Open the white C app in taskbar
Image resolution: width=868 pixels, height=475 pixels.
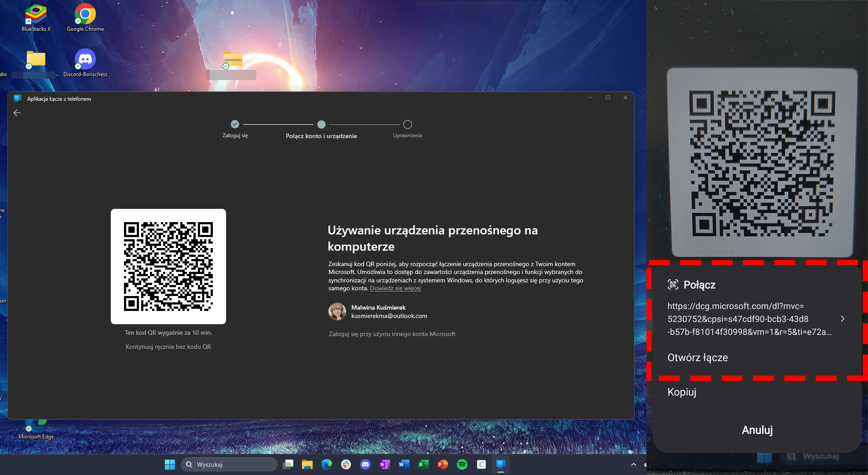click(x=481, y=464)
